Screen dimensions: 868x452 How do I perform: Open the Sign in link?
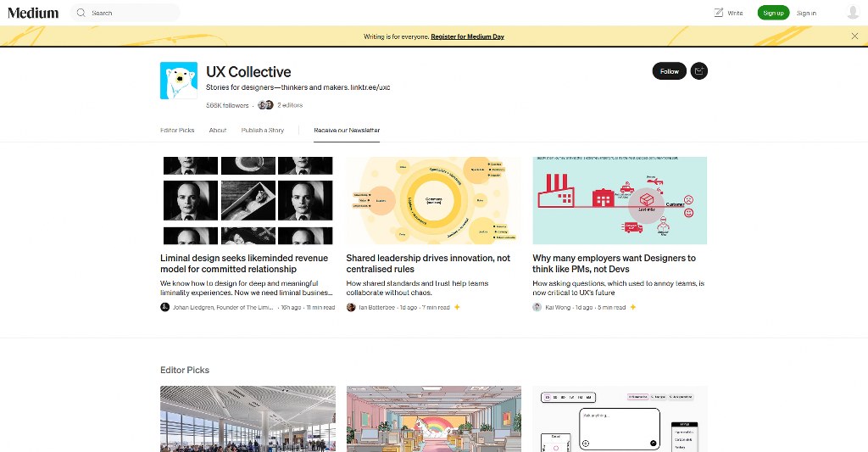(806, 14)
